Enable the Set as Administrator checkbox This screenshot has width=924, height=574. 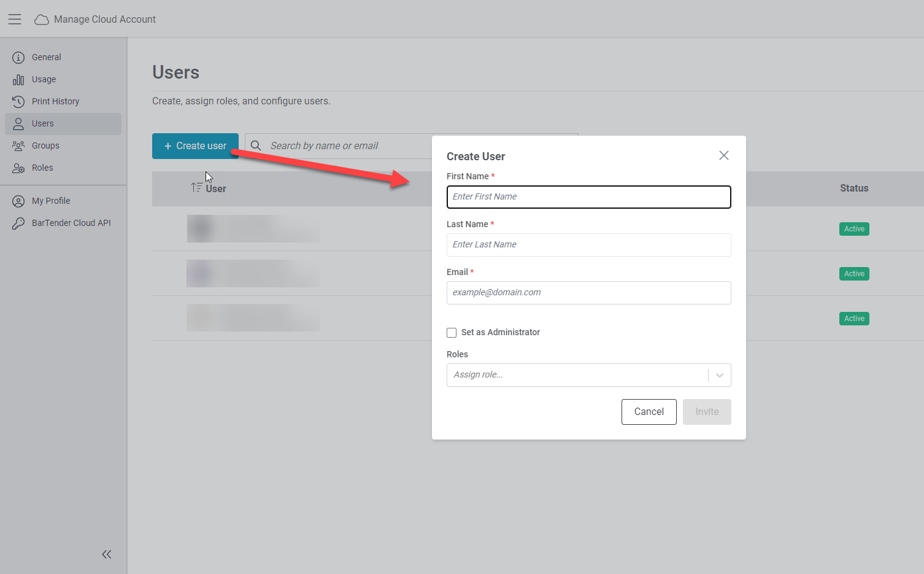click(x=452, y=333)
